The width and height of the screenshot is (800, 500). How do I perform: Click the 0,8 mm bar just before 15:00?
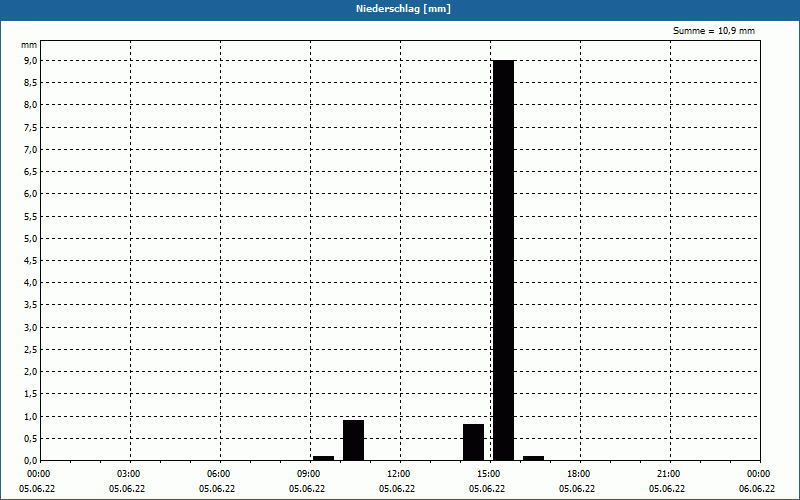click(473, 442)
